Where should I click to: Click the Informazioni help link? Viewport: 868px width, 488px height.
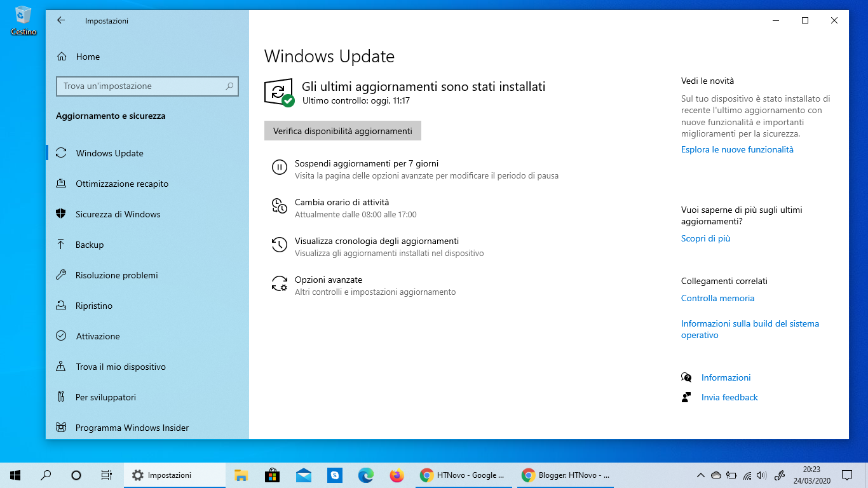coord(726,377)
